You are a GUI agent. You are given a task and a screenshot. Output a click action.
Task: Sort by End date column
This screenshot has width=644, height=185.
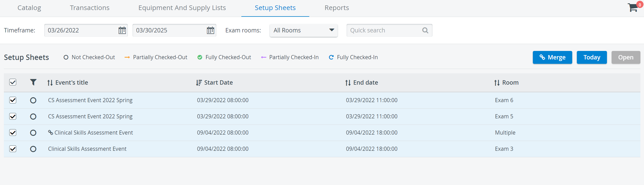click(x=361, y=83)
